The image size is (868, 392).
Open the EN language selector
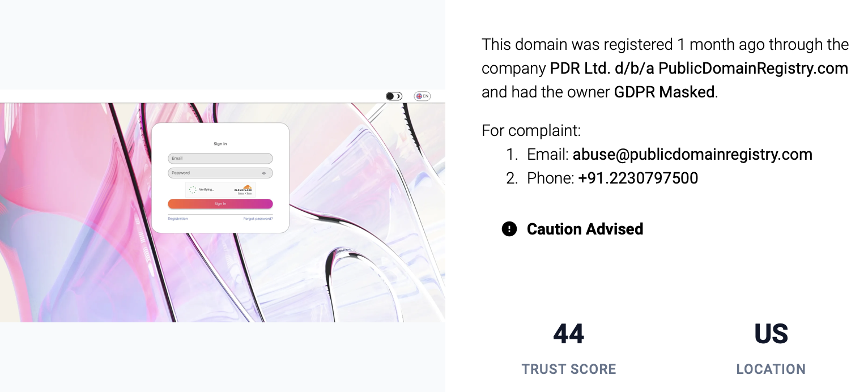422,96
